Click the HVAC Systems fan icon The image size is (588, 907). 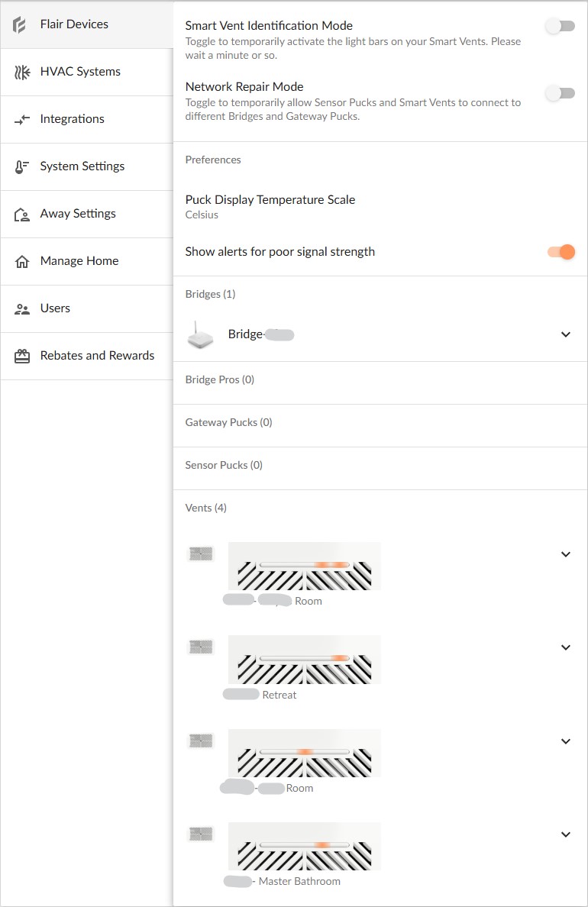click(x=21, y=72)
